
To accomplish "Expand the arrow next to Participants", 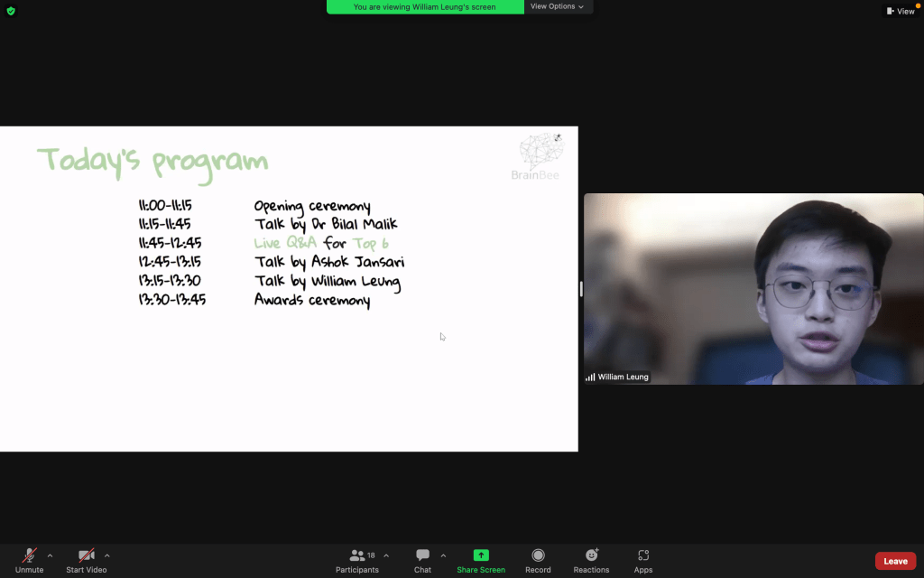I will (386, 555).
